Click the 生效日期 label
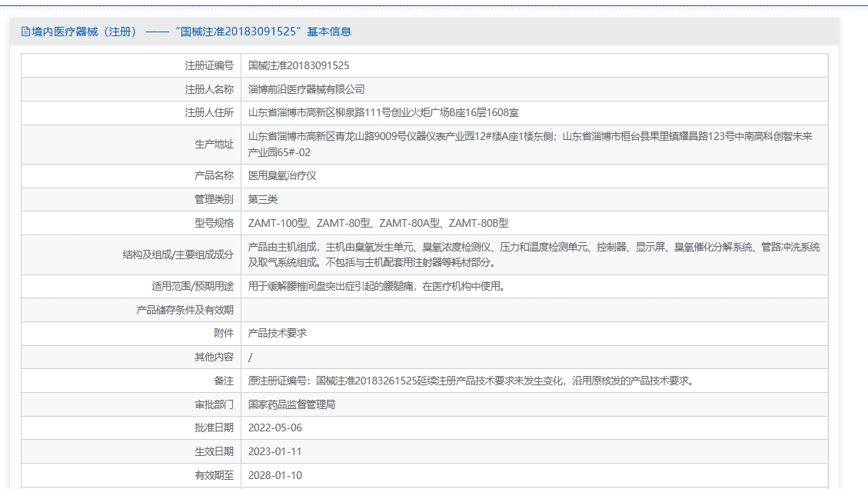The image size is (868, 489). 215,452
